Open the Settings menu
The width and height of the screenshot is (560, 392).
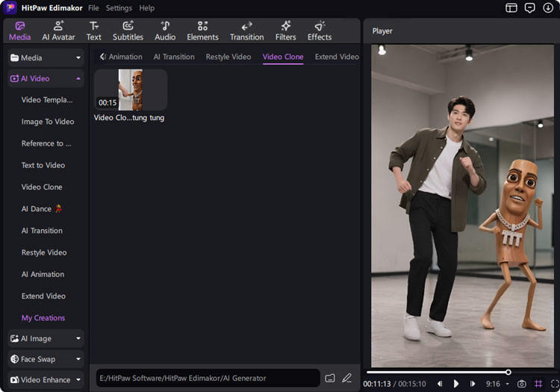coord(119,8)
